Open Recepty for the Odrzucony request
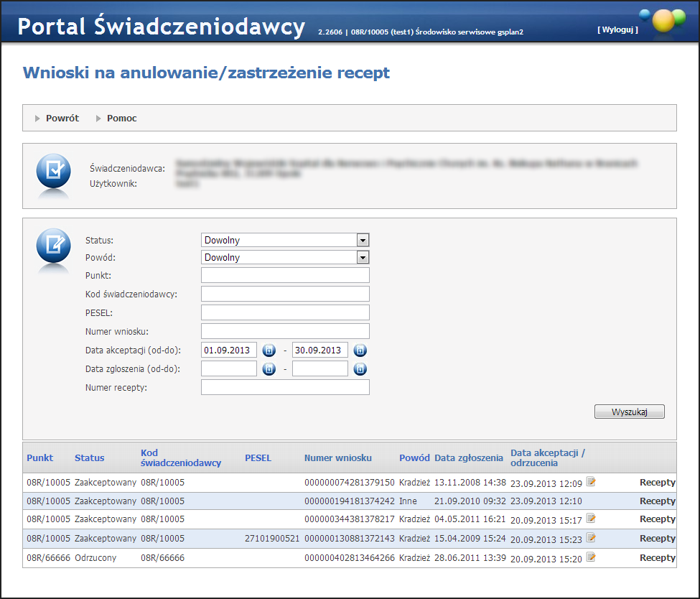 click(x=657, y=558)
